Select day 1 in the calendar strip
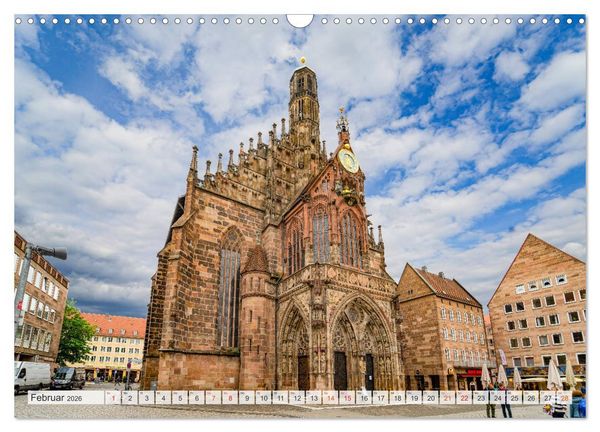 coord(112,398)
